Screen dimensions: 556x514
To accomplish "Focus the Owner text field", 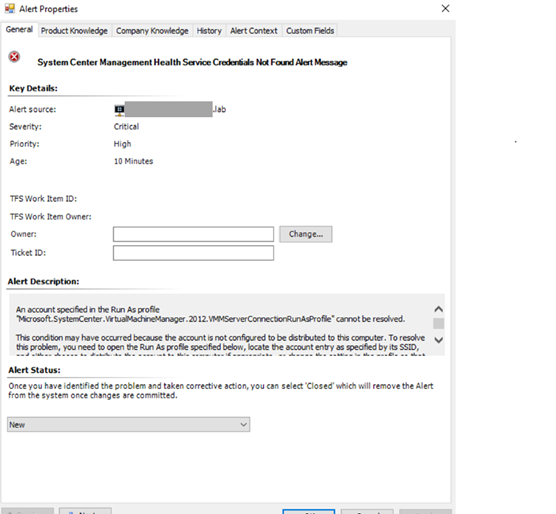I will point(193,234).
